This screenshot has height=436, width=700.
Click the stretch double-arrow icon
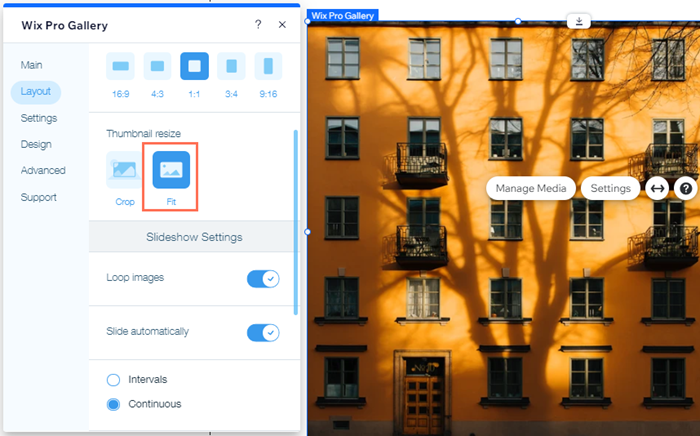coord(657,188)
